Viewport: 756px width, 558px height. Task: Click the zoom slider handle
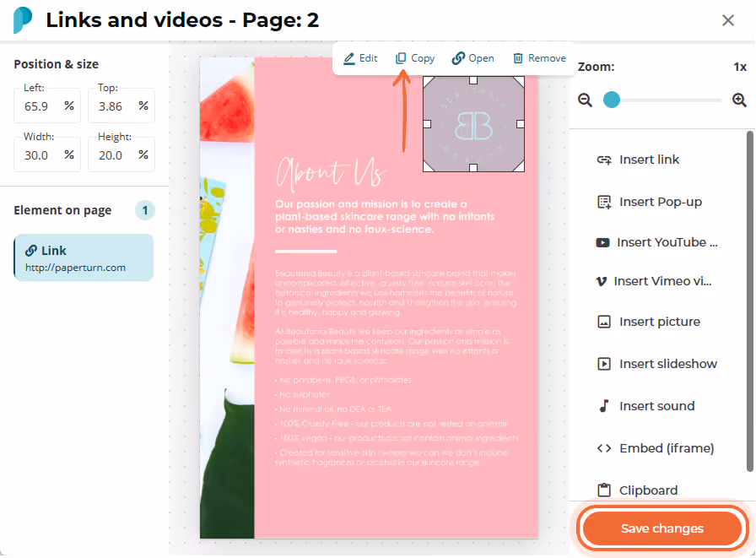tap(612, 100)
